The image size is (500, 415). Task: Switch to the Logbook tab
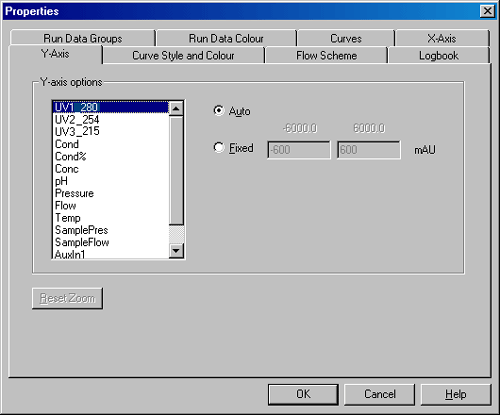click(439, 55)
